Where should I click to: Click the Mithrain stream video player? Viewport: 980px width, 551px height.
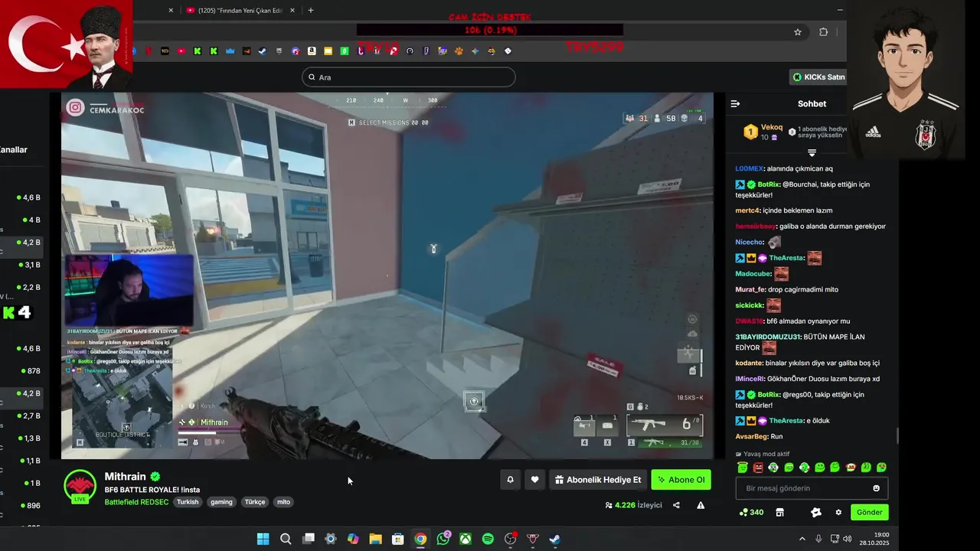point(387,275)
